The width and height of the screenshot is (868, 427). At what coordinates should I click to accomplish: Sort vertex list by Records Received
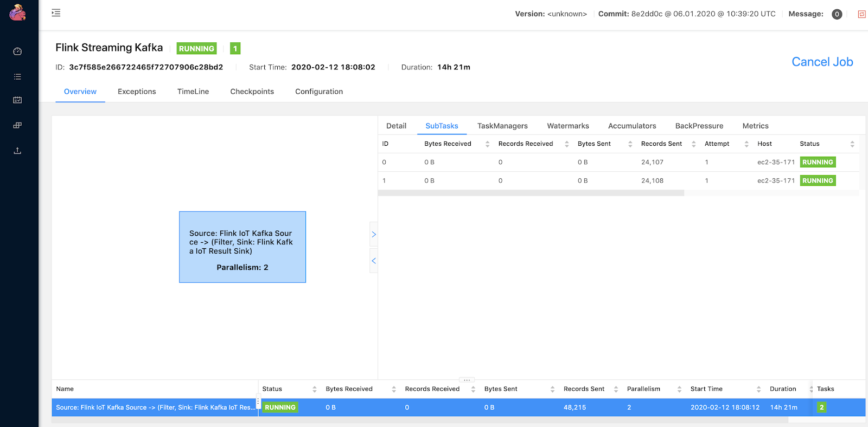point(473,389)
